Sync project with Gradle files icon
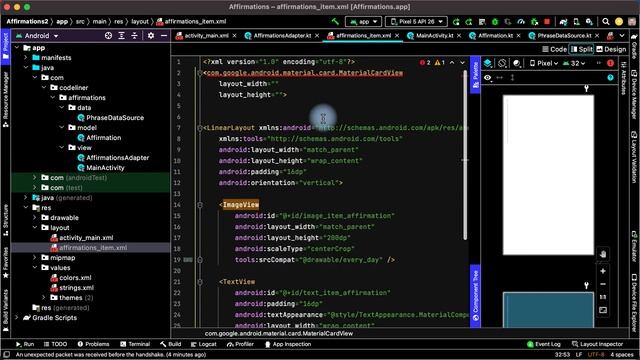Screen dimensions: 640x360 (563, 22)
